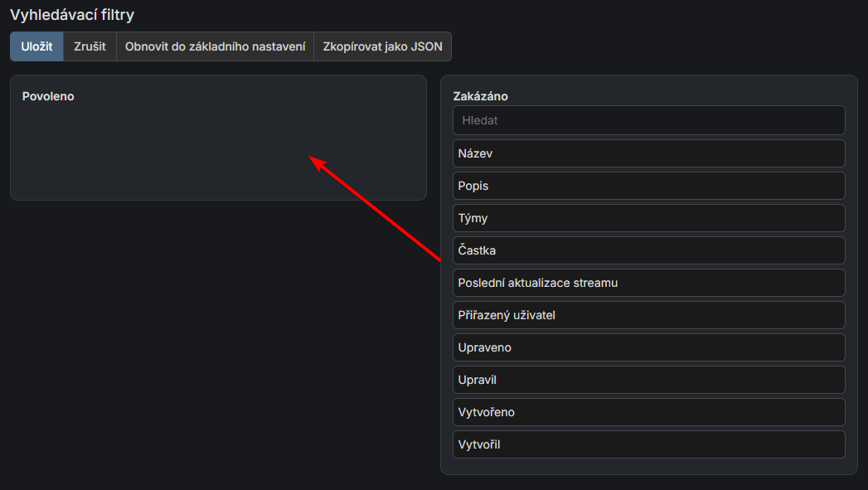Select the Vytvořil filter item
The width and height of the screenshot is (868, 490).
(648, 444)
